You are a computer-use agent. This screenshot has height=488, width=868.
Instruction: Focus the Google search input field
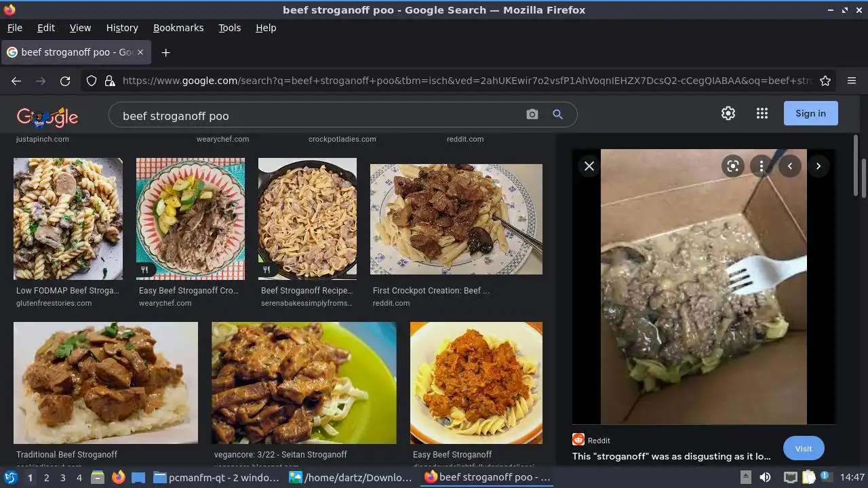coord(319,116)
